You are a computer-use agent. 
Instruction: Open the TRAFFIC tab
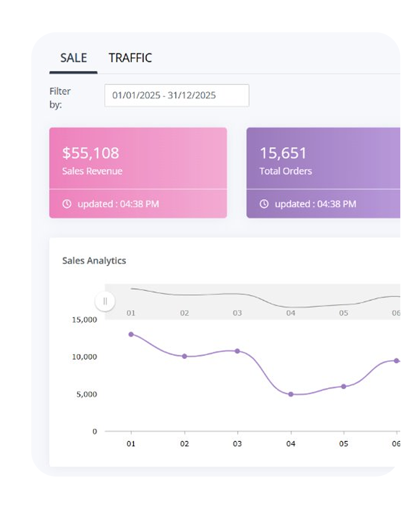coord(130,58)
